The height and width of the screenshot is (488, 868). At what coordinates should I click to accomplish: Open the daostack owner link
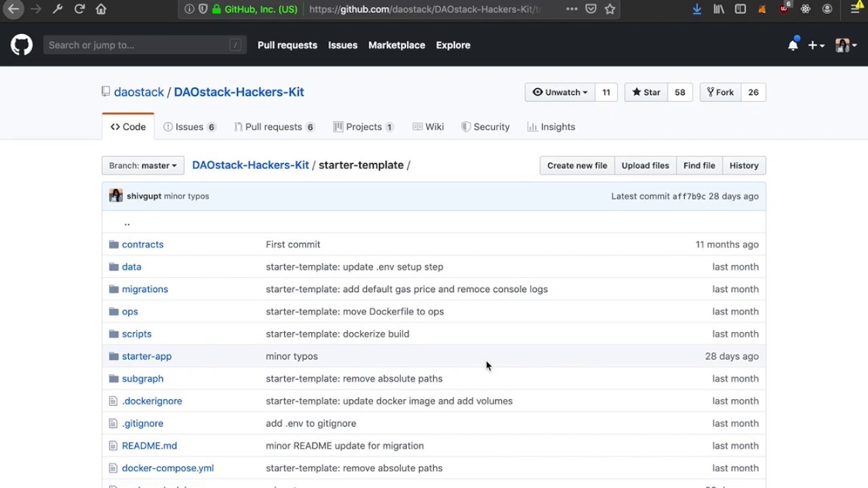(x=139, y=92)
